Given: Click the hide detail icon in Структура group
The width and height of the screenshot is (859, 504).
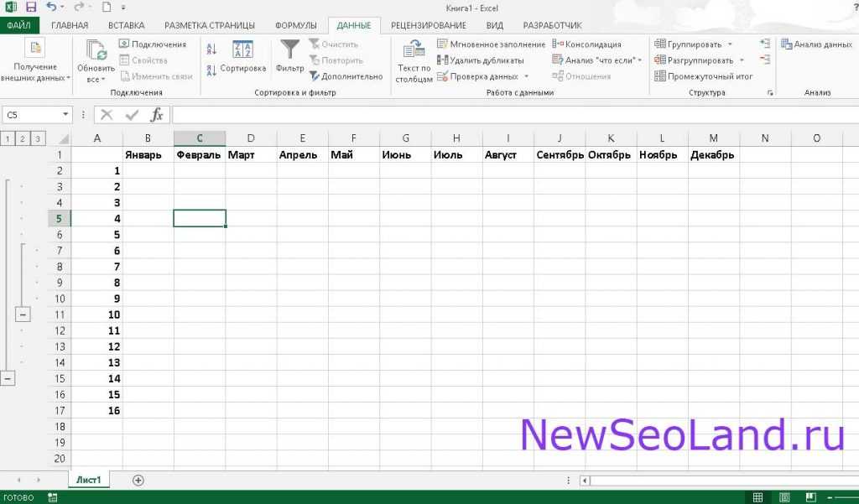Looking at the screenshot, I should pos(765,60).
